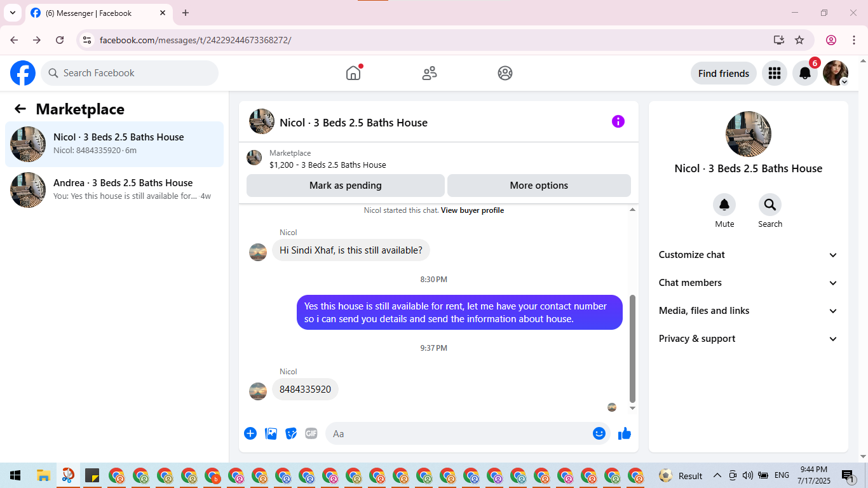The height and width of the screenshot is (488, 868).
Task: Open more actions plus icon in composer
Action: pyautogui.click(x=250, y=433)
